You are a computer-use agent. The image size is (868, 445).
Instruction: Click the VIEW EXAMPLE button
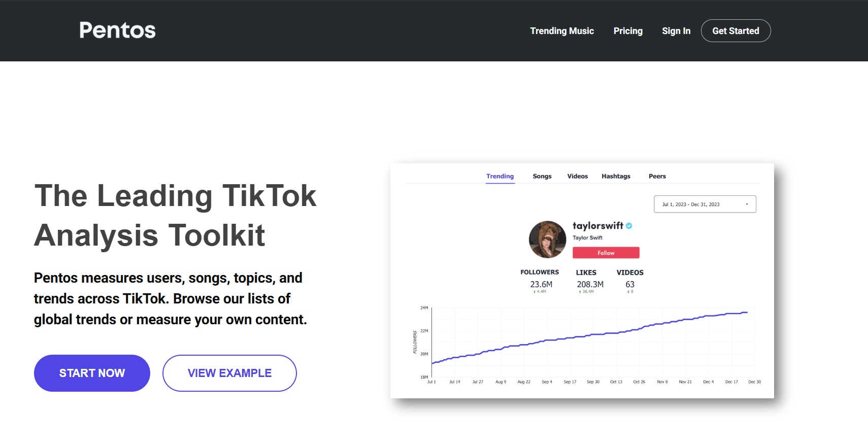(229, 373)
